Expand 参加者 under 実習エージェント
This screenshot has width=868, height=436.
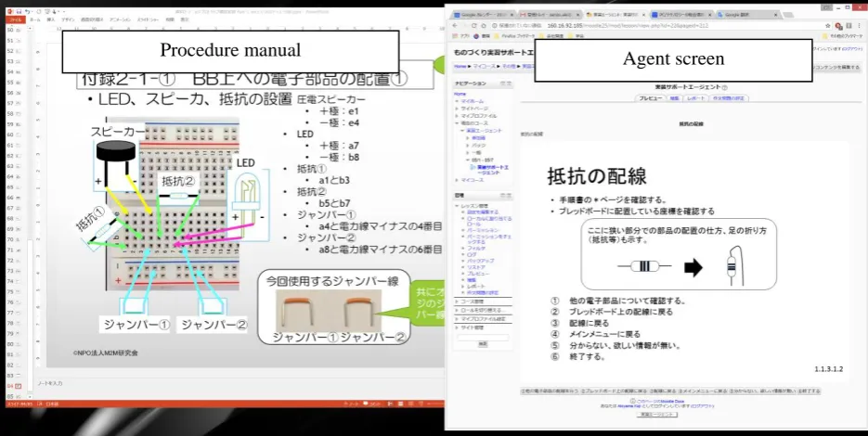point(468,138)
